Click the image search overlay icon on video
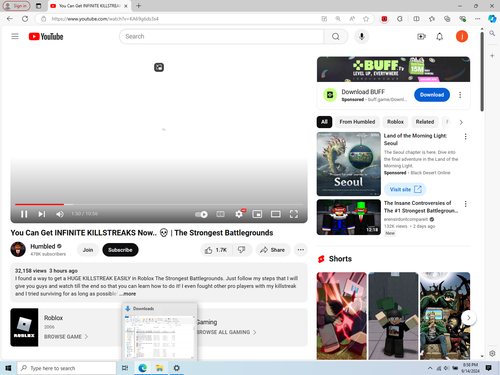The image size is (500, 375). (159, 67)
